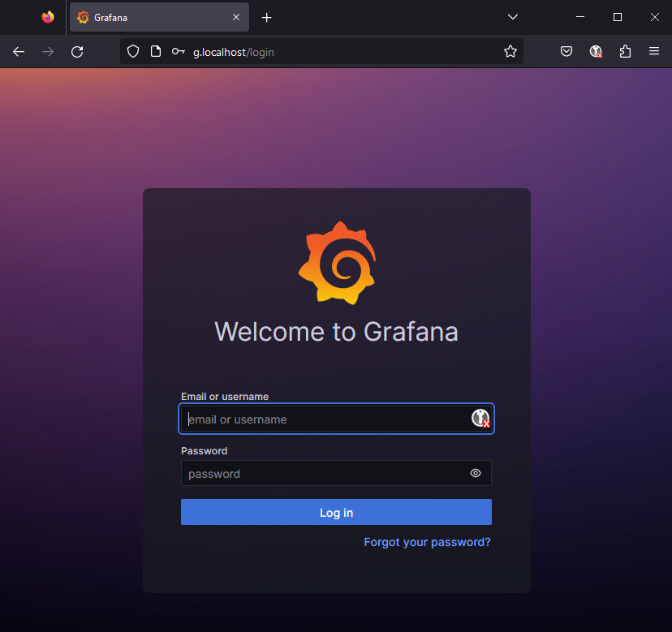Focus the g.localhost/login address bar
This screenshot has width=672, height=632.
(x=321, y=52)
